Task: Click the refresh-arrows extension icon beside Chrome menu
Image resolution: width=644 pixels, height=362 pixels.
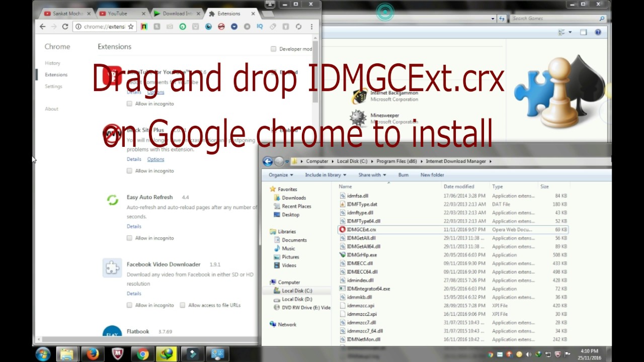Action: pos(298,27)
